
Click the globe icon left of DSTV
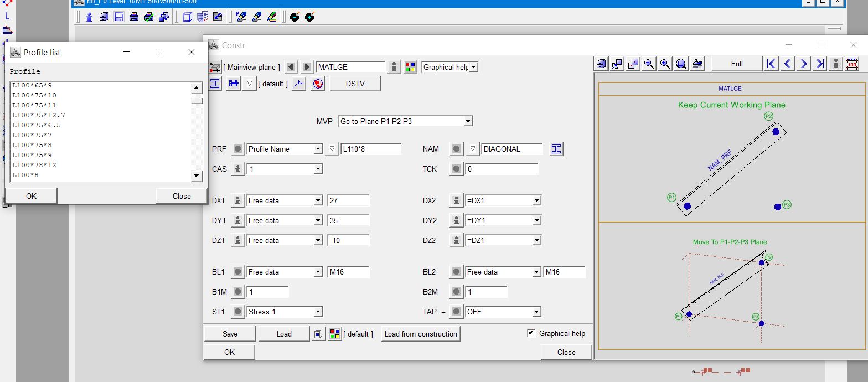pyautogui.click(x=318, y=84)
